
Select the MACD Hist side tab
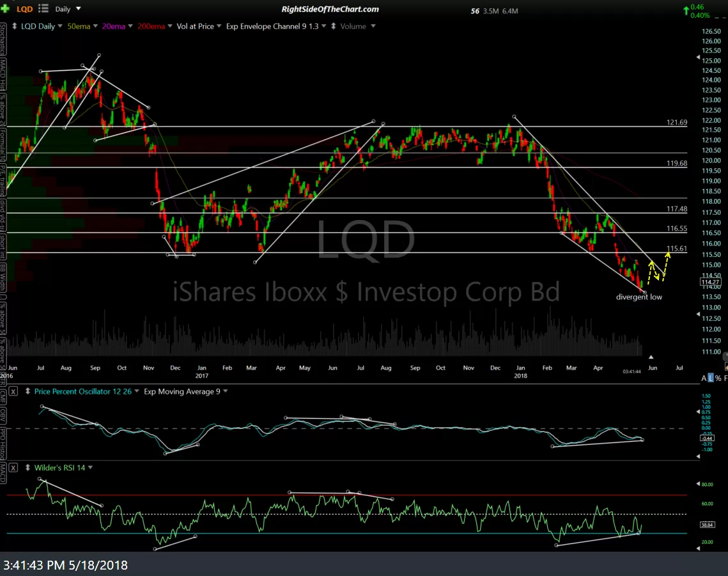click(x=3, y=74)
